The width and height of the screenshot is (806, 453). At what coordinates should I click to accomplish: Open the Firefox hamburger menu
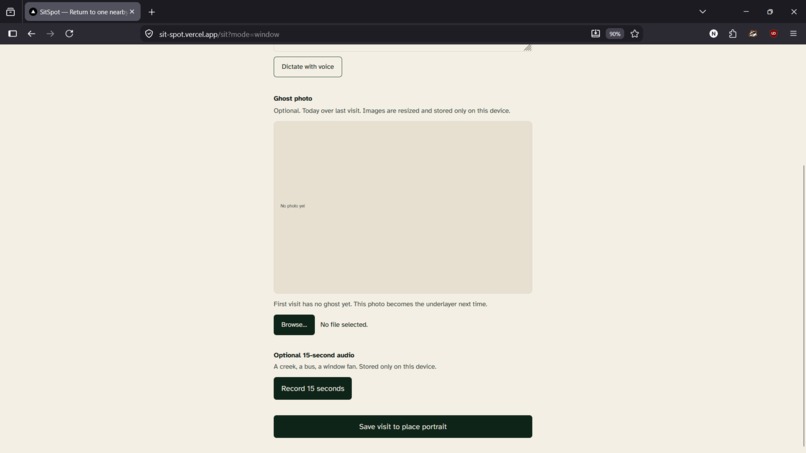(793, 34)
